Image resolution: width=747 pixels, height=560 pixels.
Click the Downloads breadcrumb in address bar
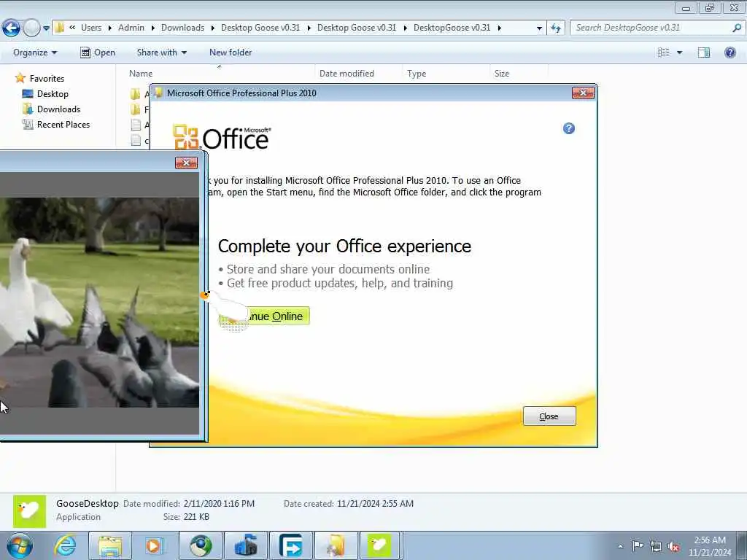[x=182, y=28]
